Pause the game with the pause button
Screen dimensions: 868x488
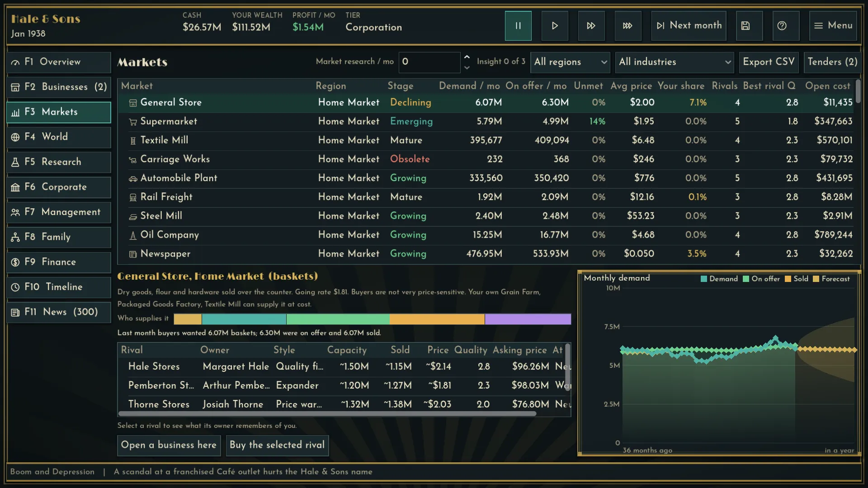tap(518, 26)
